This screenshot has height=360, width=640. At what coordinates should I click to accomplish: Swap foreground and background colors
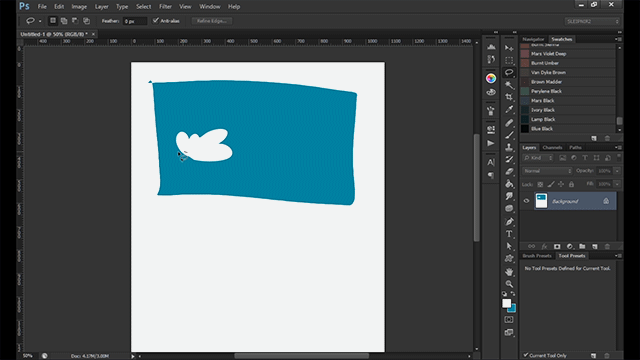pos(513,293)
